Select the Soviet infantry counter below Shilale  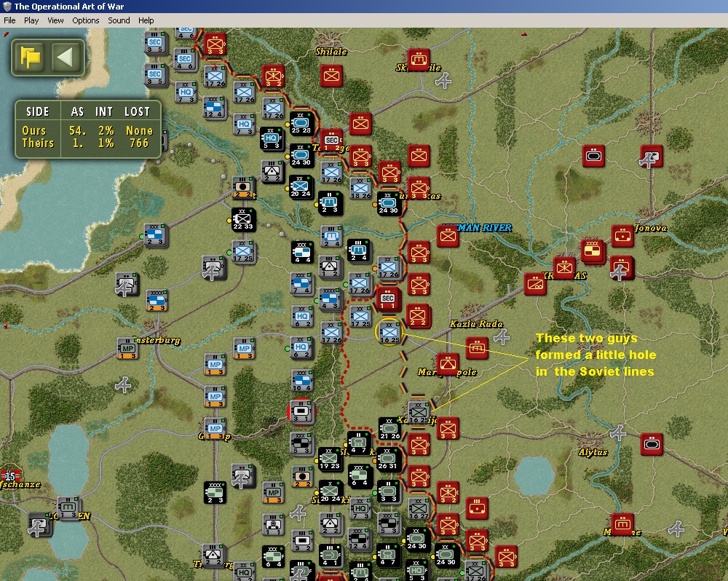331,76
